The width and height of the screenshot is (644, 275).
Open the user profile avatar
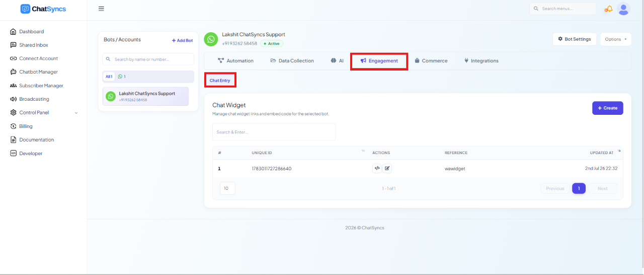[623, 9]
